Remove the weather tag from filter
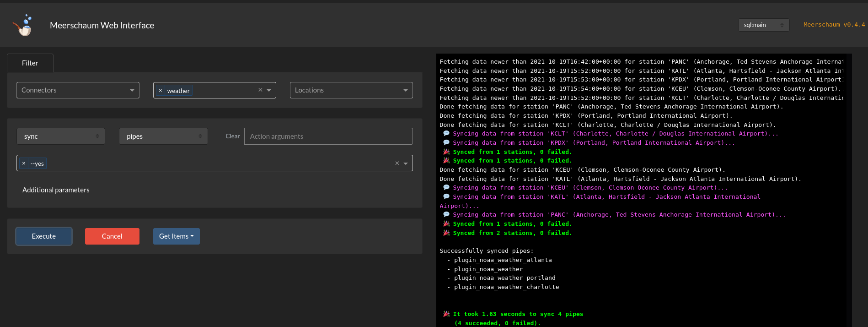868x327 pixels. (161, 91)
